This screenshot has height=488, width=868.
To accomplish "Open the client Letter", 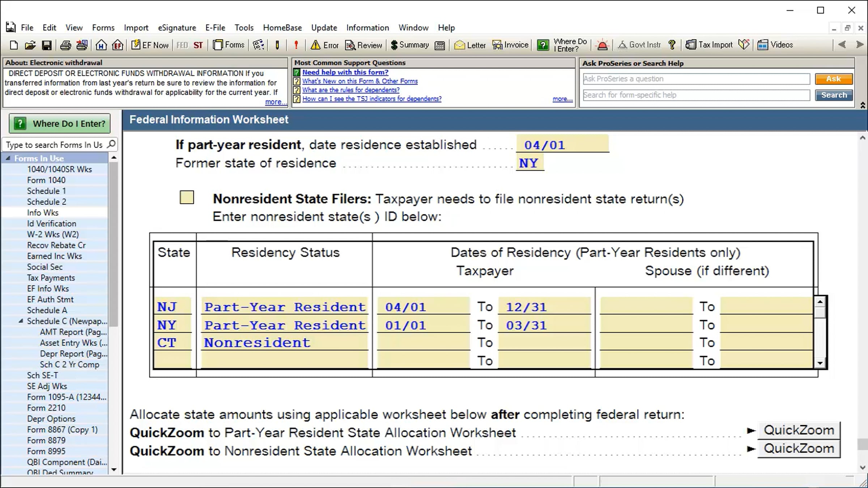I will (469, 45).
